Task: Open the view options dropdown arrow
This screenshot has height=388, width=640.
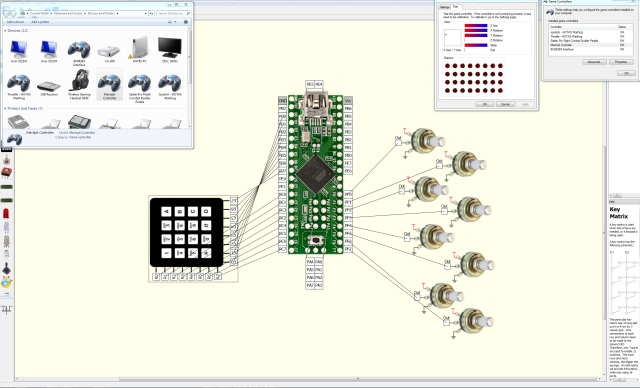Action: (x=176, y=22)
